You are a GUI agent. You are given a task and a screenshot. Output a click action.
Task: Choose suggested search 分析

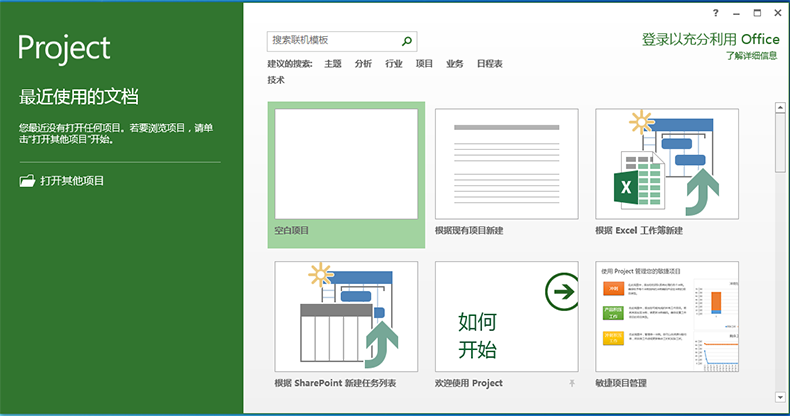(x=363, y=64)
